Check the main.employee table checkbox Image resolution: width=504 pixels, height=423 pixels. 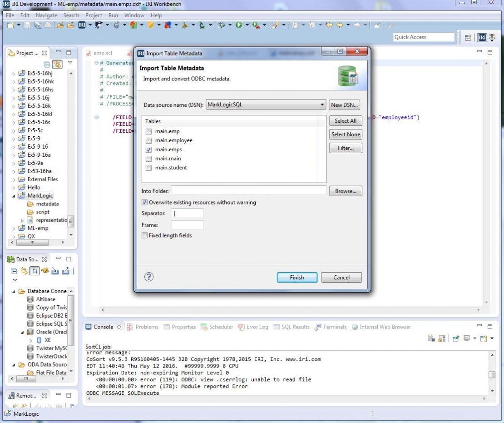(x=148, y=140)
